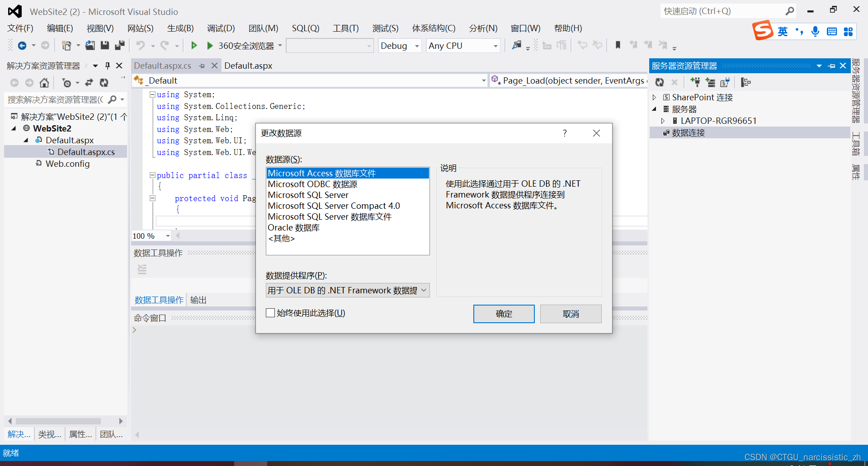Click the first green Start arrow

[194, 45]
